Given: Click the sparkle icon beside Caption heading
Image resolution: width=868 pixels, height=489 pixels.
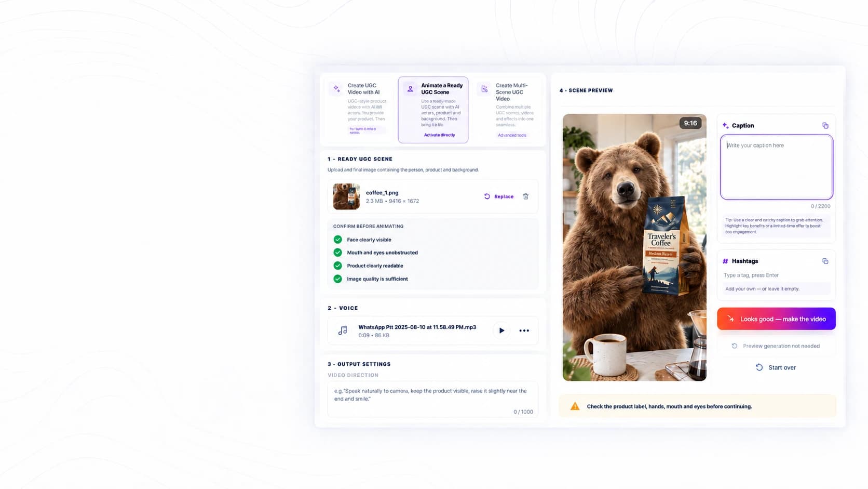Looking at the screenshot, I should [x=726, y=126].
